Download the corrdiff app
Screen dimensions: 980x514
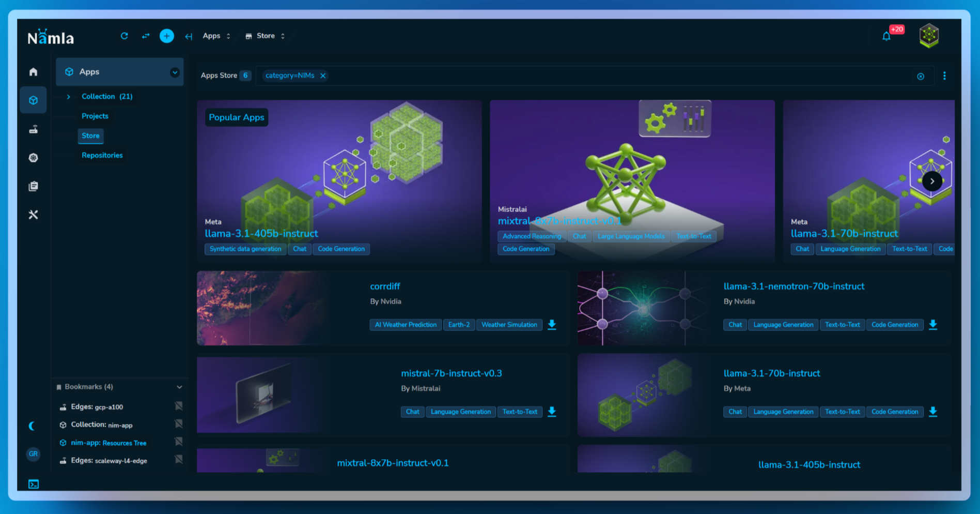552,325
